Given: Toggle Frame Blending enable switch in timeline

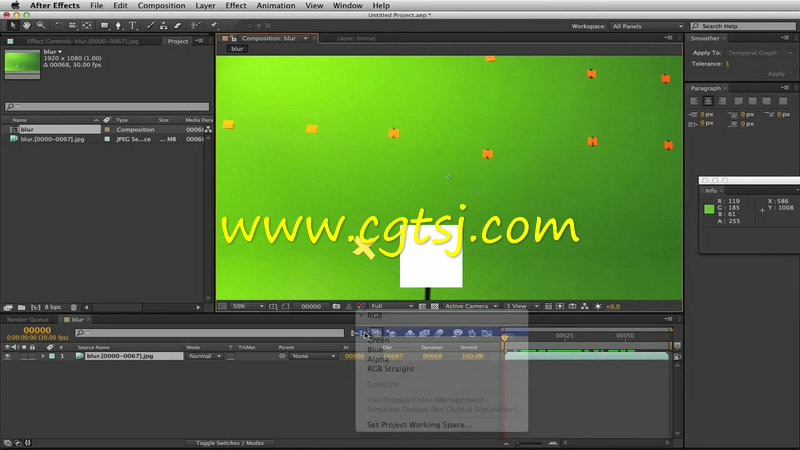Looking at the screenshot, I should pos(424,333).
